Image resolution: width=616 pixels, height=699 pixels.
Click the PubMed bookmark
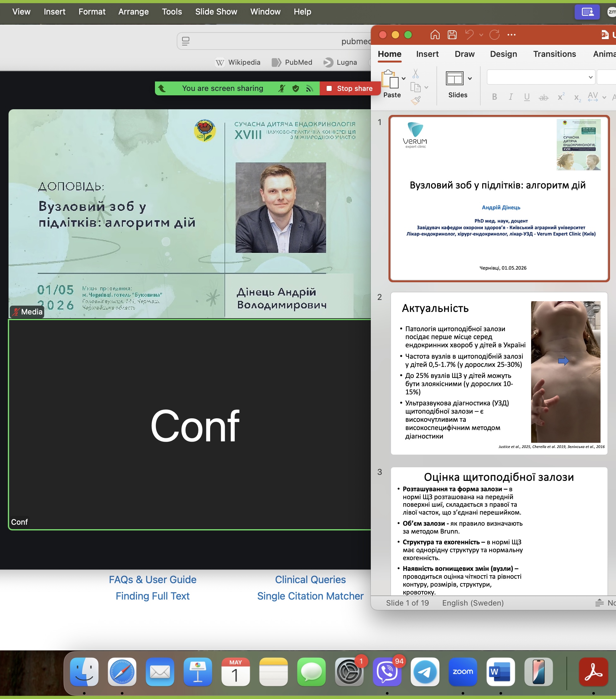(x=292, y=62)
